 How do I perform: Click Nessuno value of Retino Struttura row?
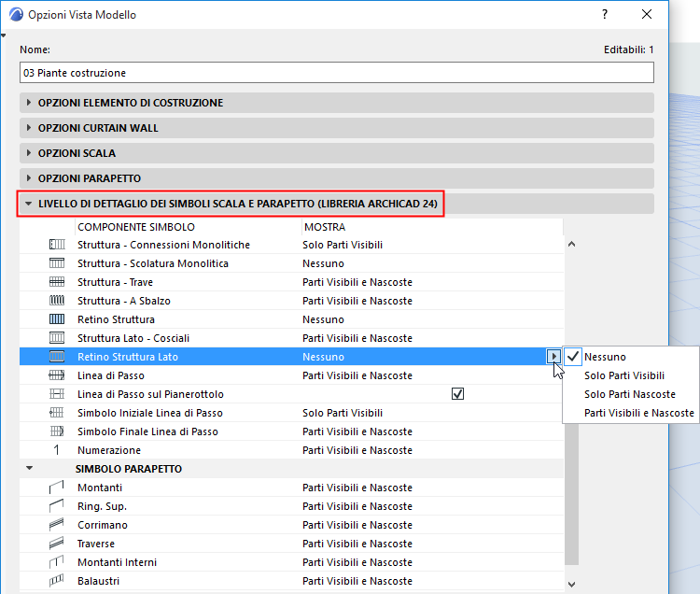coord(323,319)
